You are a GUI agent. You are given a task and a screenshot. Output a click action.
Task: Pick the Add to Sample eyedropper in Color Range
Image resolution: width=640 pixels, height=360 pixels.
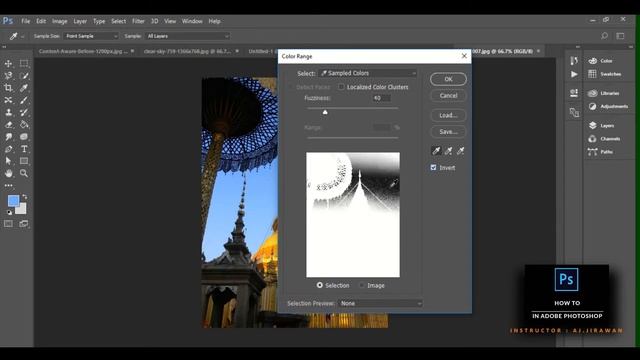point(448,151)
